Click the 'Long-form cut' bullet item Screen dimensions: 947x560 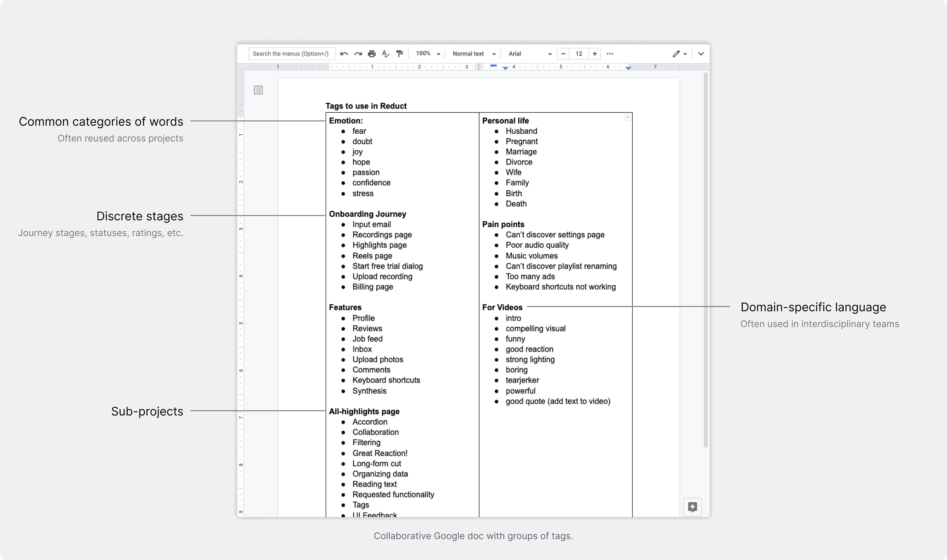pyautogui.click(x=377, y=463)
